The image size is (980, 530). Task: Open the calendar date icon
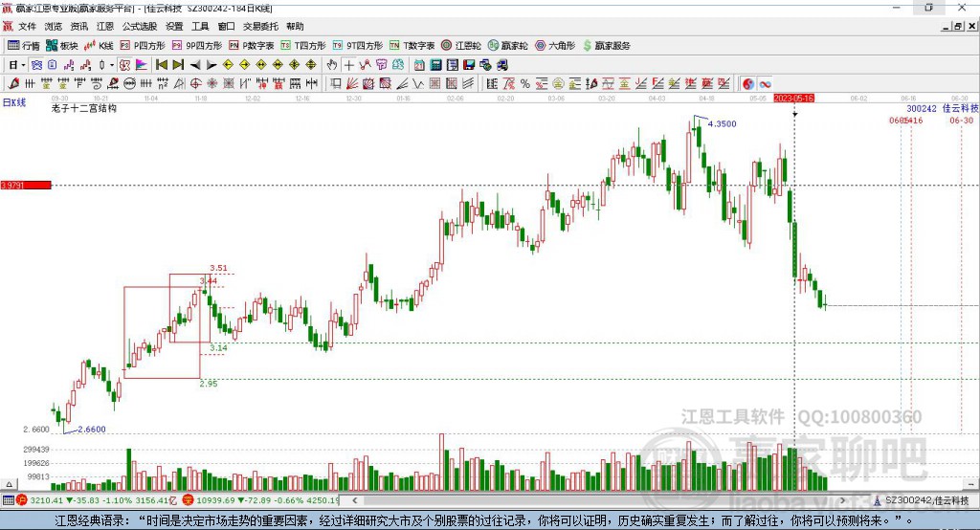[419, 65]
